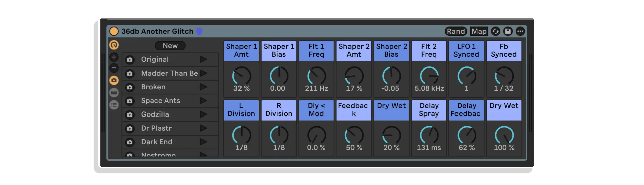Click the Shaper 1 Bias knob
644x185 pixels.
coord(279,76)
